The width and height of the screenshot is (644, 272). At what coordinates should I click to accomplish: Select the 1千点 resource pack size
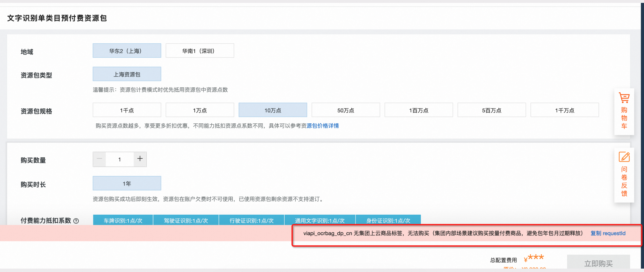point(127,110)
